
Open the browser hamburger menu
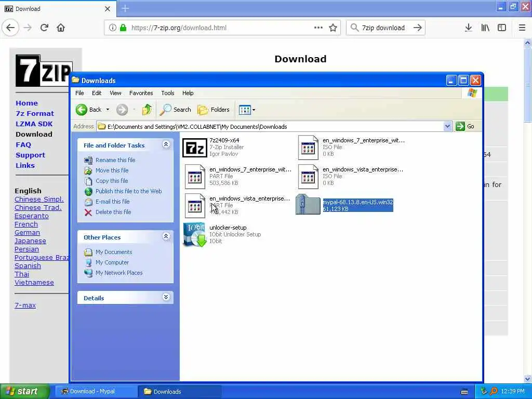(x=522, y=28)
